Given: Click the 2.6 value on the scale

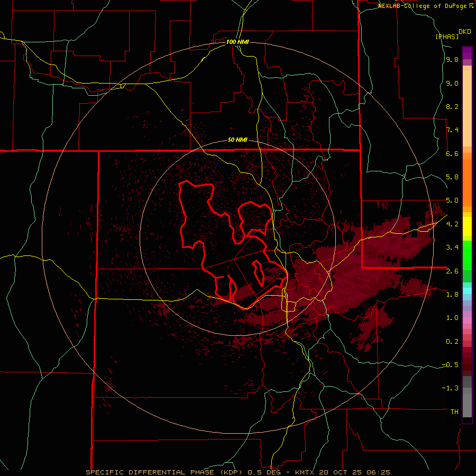Looking at the screenshot, I should click(452, 271).
